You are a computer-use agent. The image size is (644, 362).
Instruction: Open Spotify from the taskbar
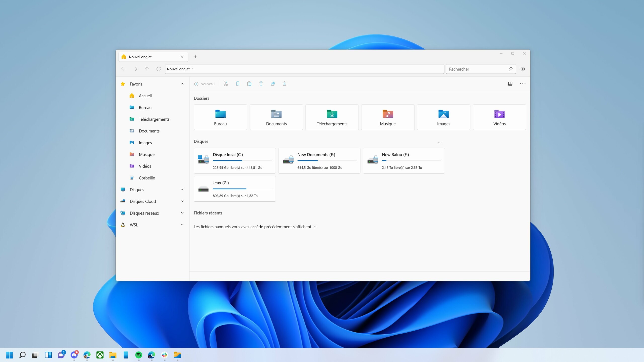click(x=139, y=355)
